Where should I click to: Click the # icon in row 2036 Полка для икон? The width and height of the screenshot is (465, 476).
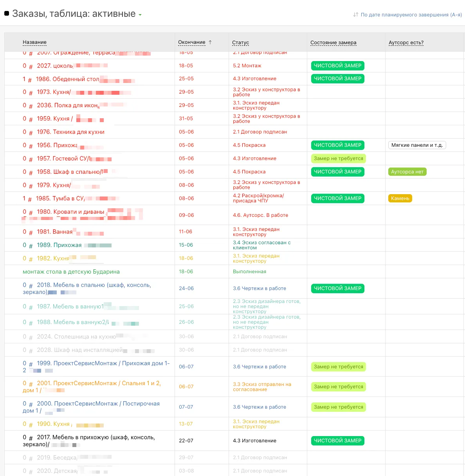tap(31, 106)
